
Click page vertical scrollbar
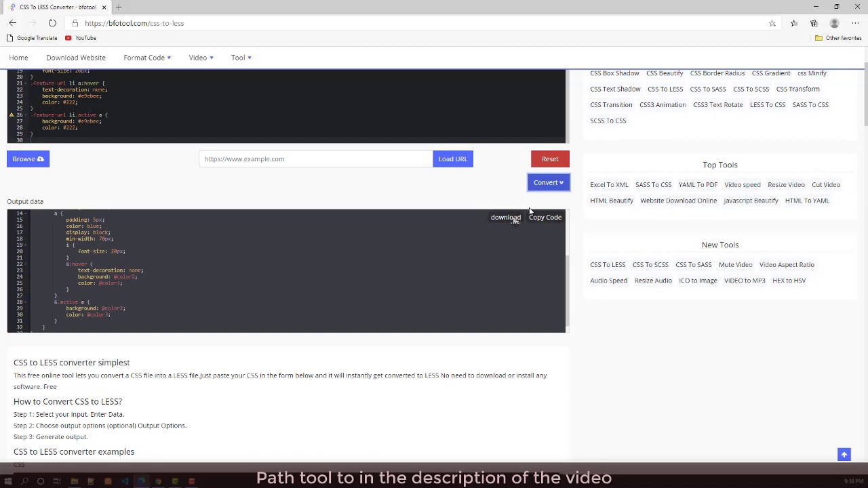[x=865, y=95]
